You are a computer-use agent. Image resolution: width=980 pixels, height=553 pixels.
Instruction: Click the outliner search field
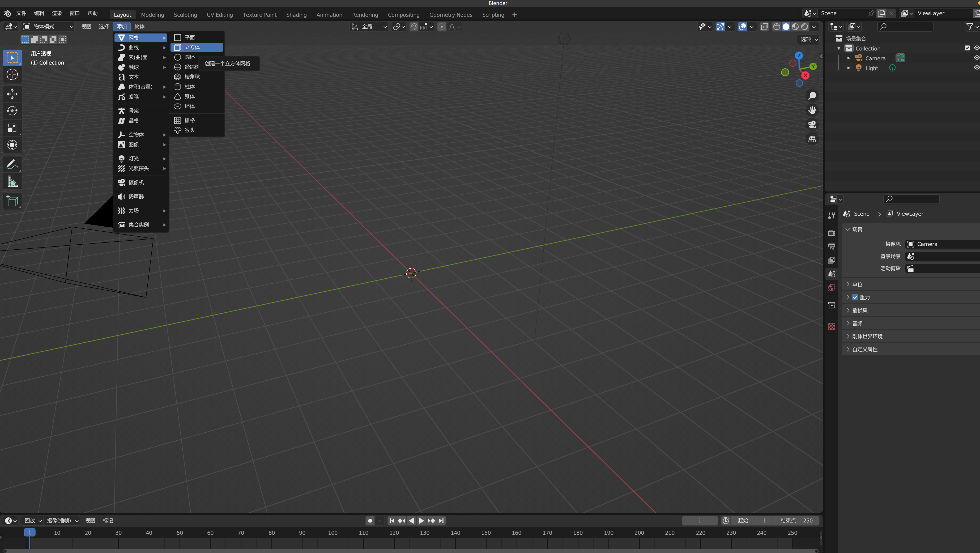point(905,27)
